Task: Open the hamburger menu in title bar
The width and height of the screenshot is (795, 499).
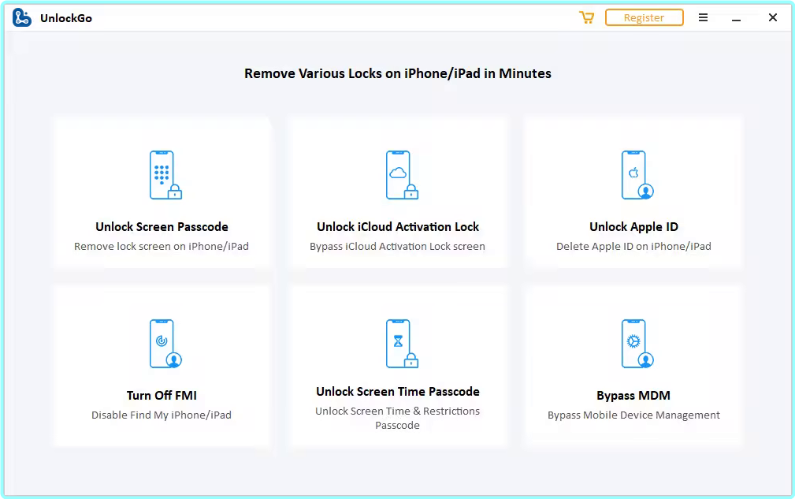Action: click(x=703, y=18)
